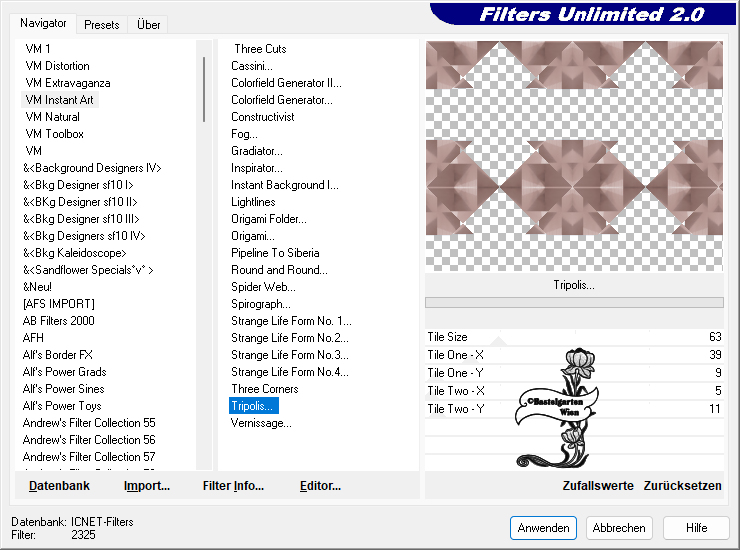Adjust the Tile One - X slider
This screenshot has width=740, height=550.
pos(574,355)
